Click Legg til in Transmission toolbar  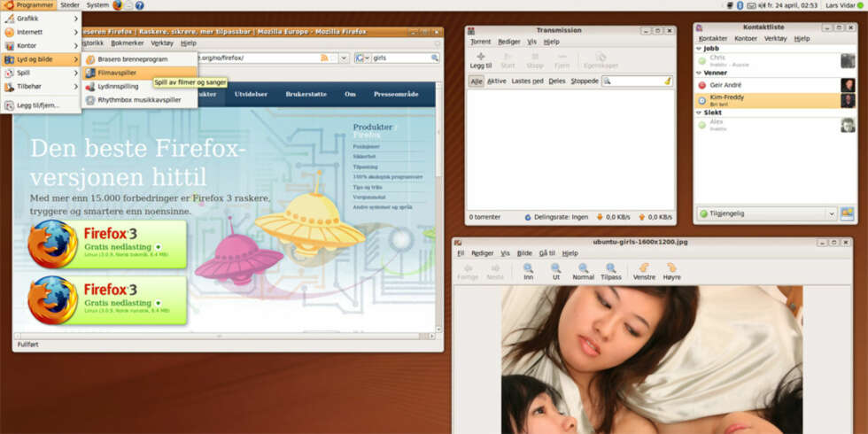480,60
